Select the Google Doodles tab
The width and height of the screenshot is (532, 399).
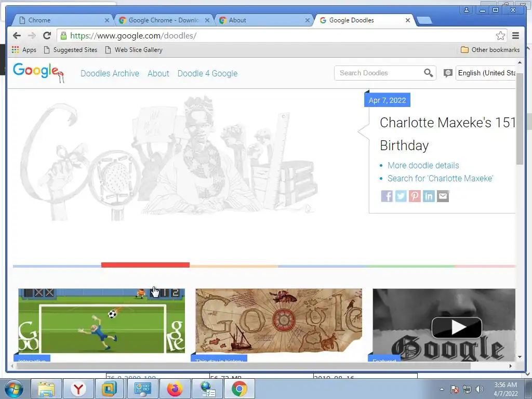364,20
